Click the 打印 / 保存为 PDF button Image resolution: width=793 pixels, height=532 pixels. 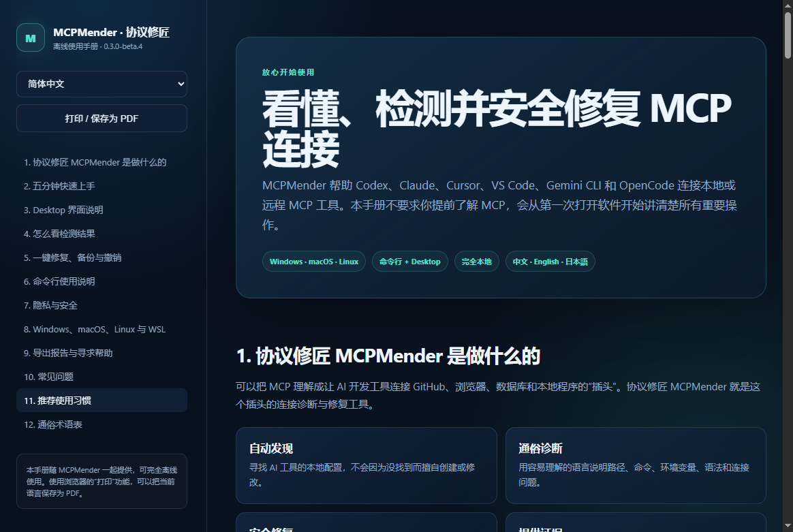pos(102,119)
